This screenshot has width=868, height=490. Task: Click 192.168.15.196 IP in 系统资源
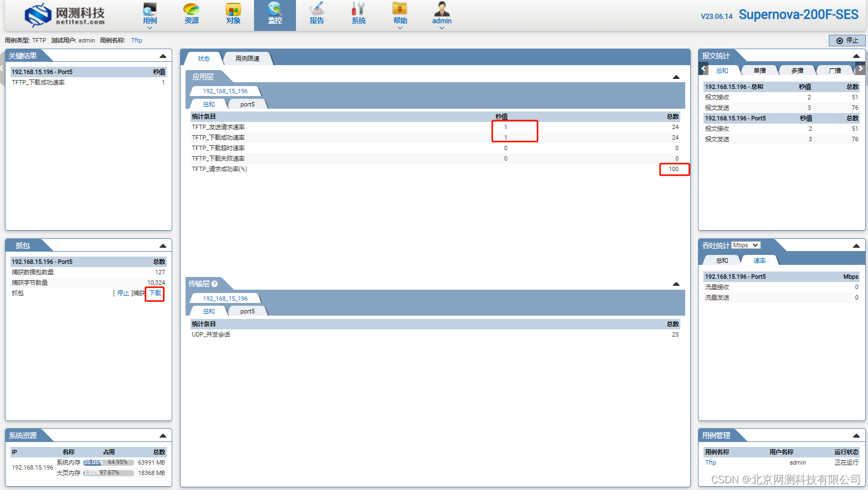pos(33,467)
